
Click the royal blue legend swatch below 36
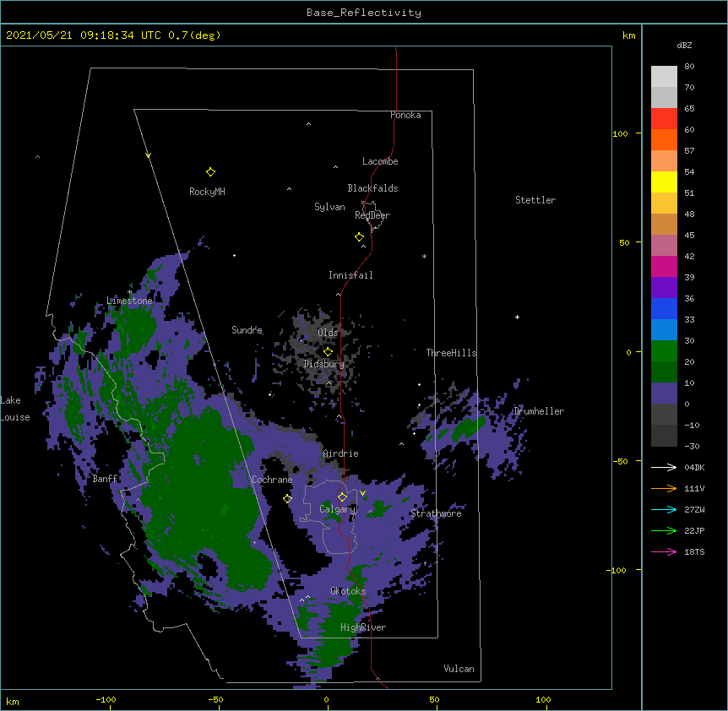(664, 308)
